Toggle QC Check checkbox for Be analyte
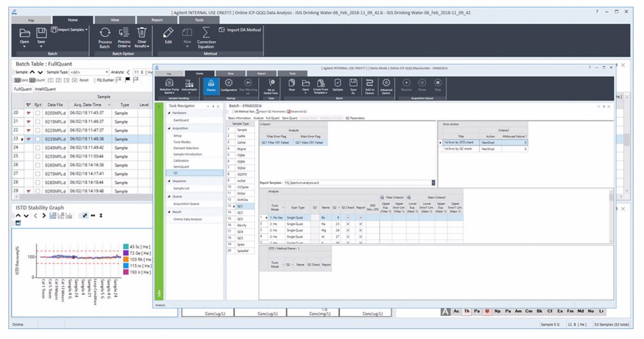The height and width of the screenshot is (339, 644). (348, 217)
